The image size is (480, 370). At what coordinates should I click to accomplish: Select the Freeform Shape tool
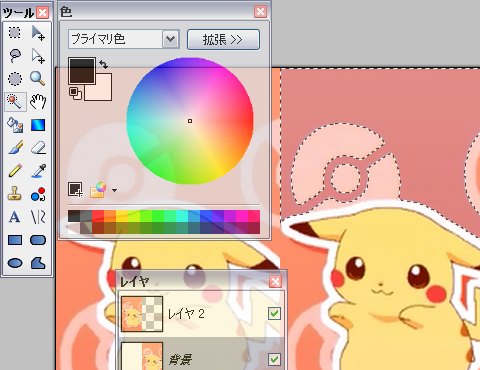pos(38,263)
